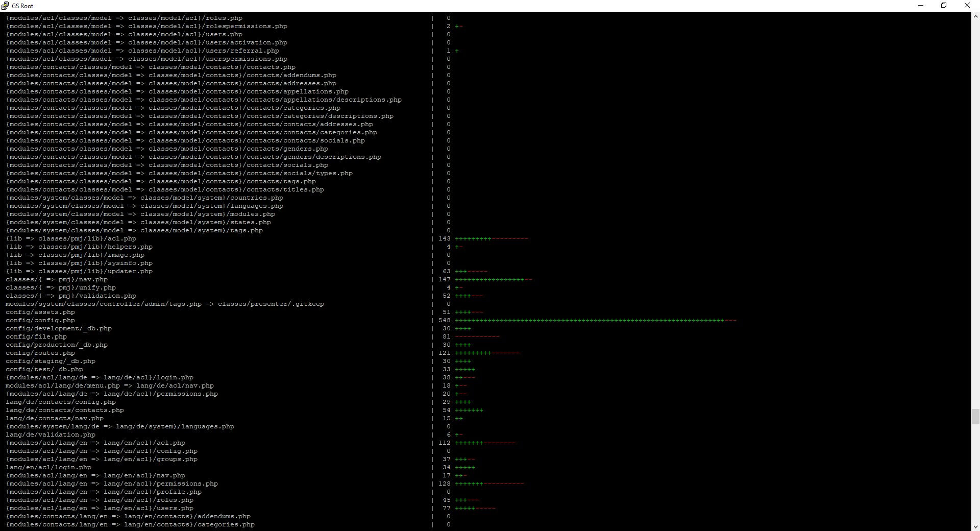This screenshot has height=531, width=980.
Task: Click the vertical scrollbar thumb
Action: (x=975, y=416)
